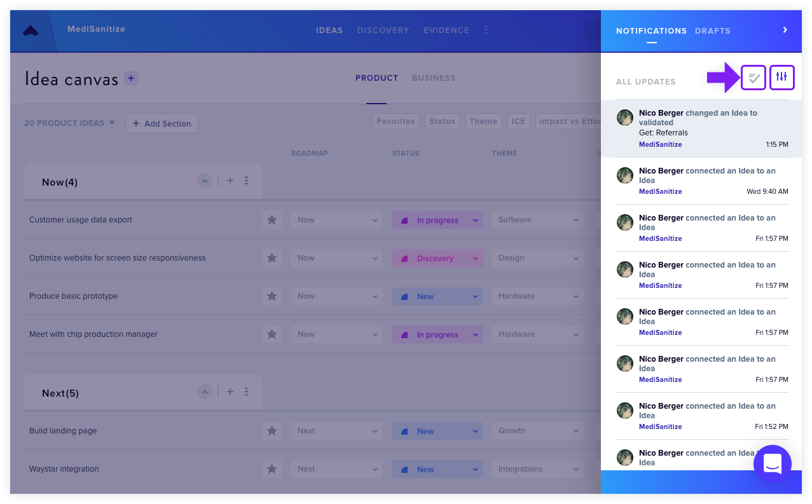Image resolution: width=812 pixels, height=504 pixels.
Task: Star the Waystar integration idea
Action: pos(272,469)
